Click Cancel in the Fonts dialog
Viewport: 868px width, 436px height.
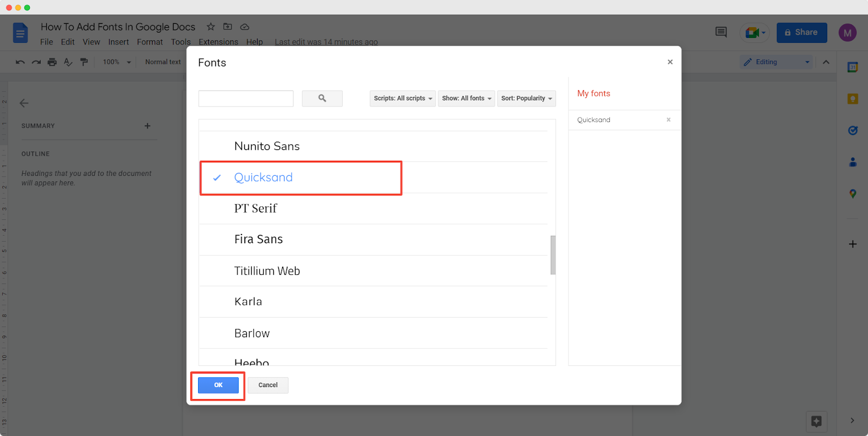[x=268, y=385]
